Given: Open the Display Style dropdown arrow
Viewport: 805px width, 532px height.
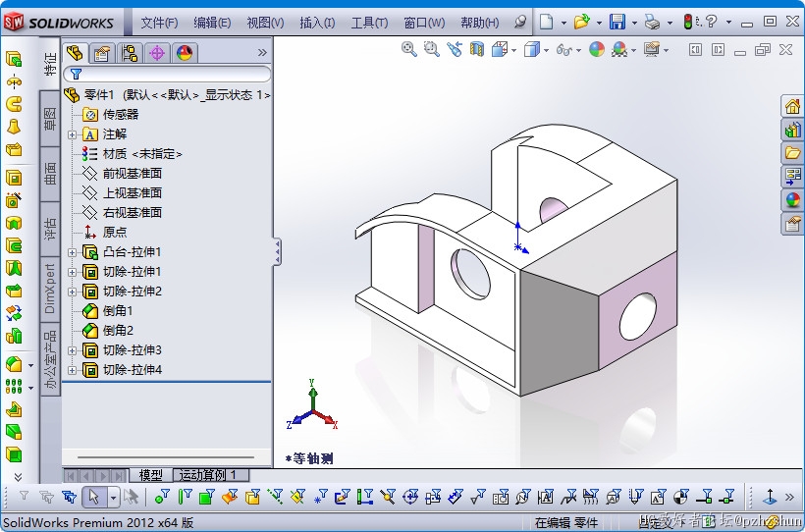Looking at the screenshot, I should click(546, 50).
